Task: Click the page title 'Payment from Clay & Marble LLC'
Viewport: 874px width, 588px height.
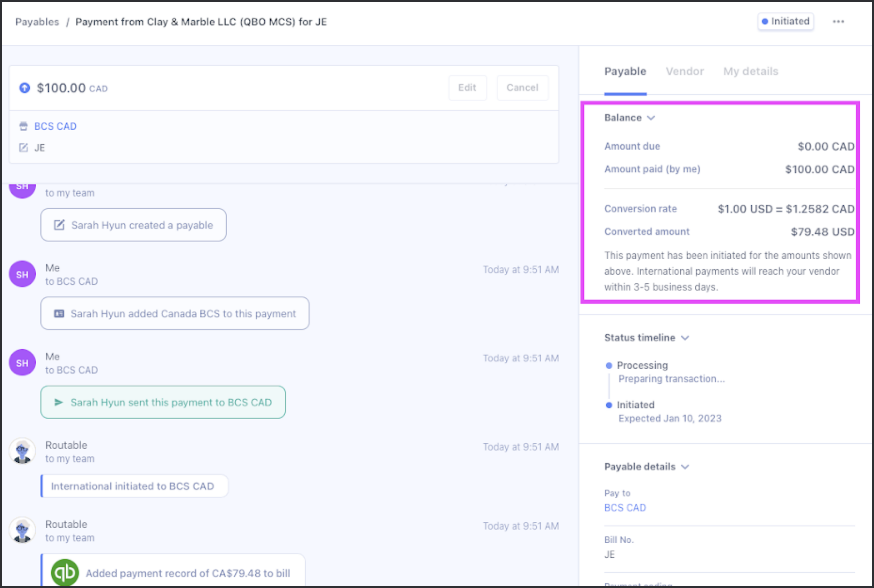Action: coord(201,22)
